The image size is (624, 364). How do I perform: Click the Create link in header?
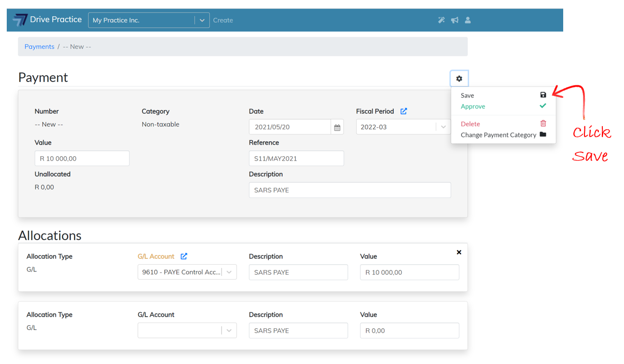[223, 20]
